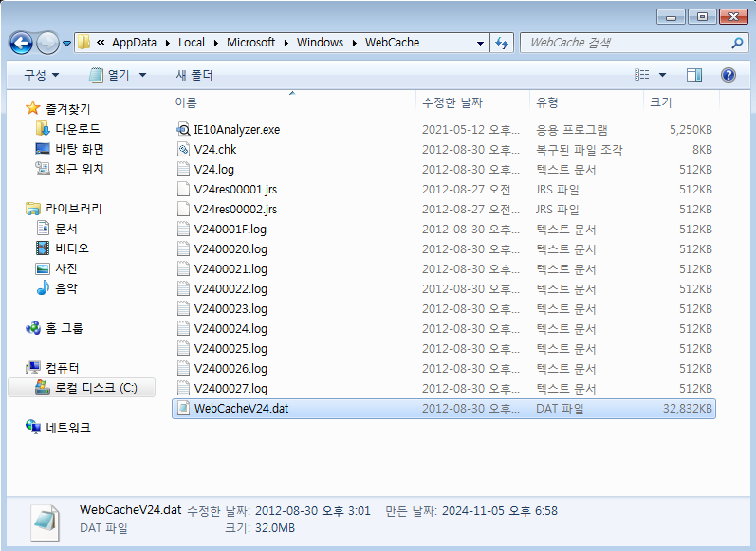Sort by 크기 column header
The width and height of the screenshot is (756, 551).
[x=681, y=102]
